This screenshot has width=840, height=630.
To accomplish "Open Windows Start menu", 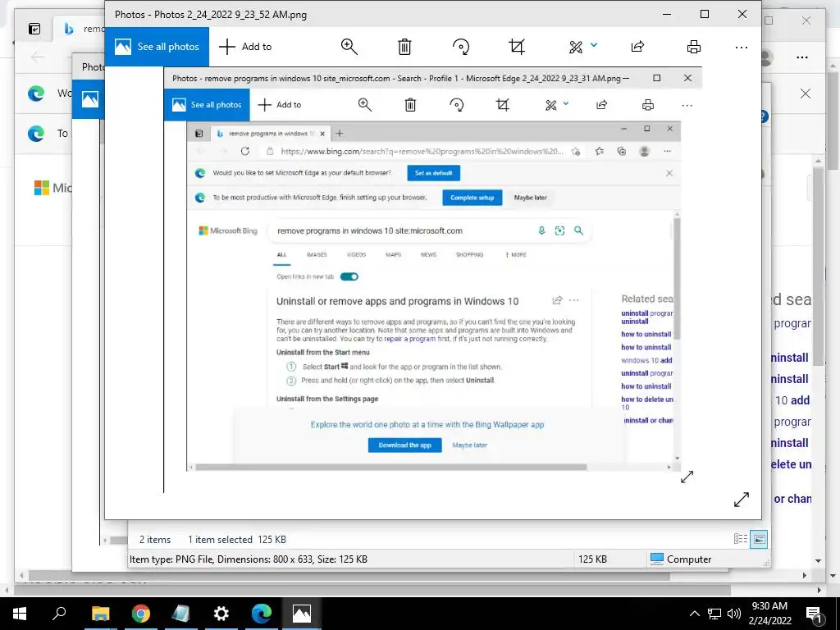I will (20, 614).
